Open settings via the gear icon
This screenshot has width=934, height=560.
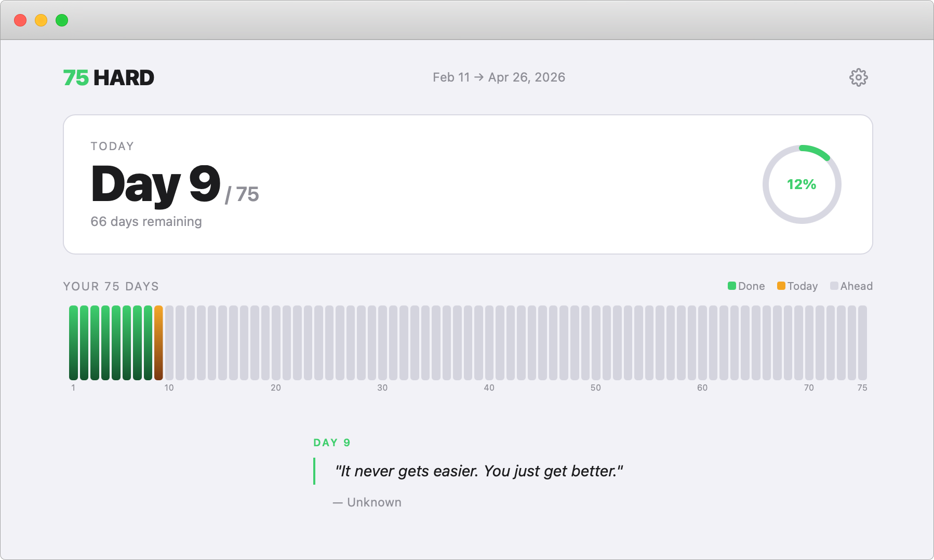(x=858, y=77)
